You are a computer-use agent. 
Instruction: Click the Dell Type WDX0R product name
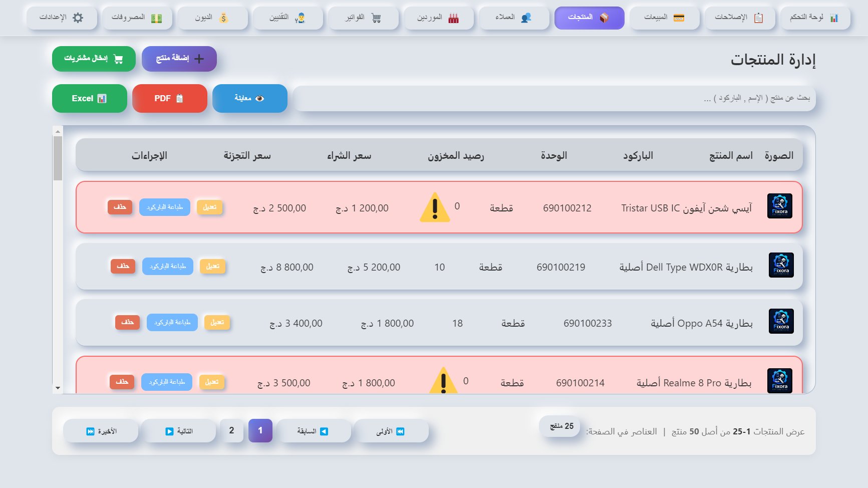tap(686, 267)
